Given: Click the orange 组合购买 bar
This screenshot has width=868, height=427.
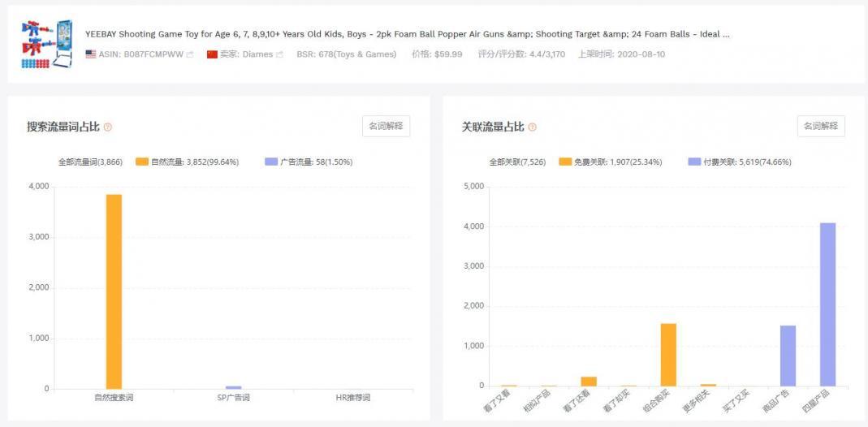Looking at the screenshot, I should 668,355.
